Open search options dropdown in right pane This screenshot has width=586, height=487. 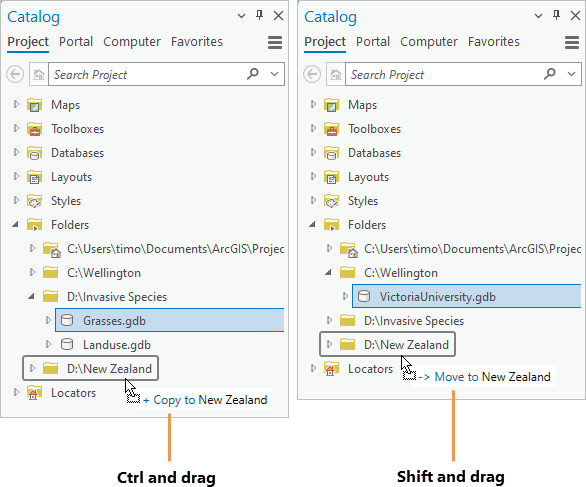[571, 74]
